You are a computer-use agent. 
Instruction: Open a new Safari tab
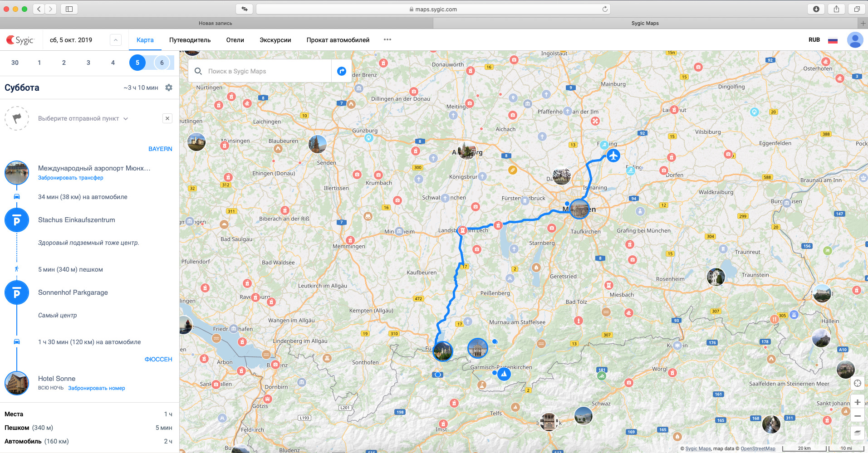click(863, 23)
